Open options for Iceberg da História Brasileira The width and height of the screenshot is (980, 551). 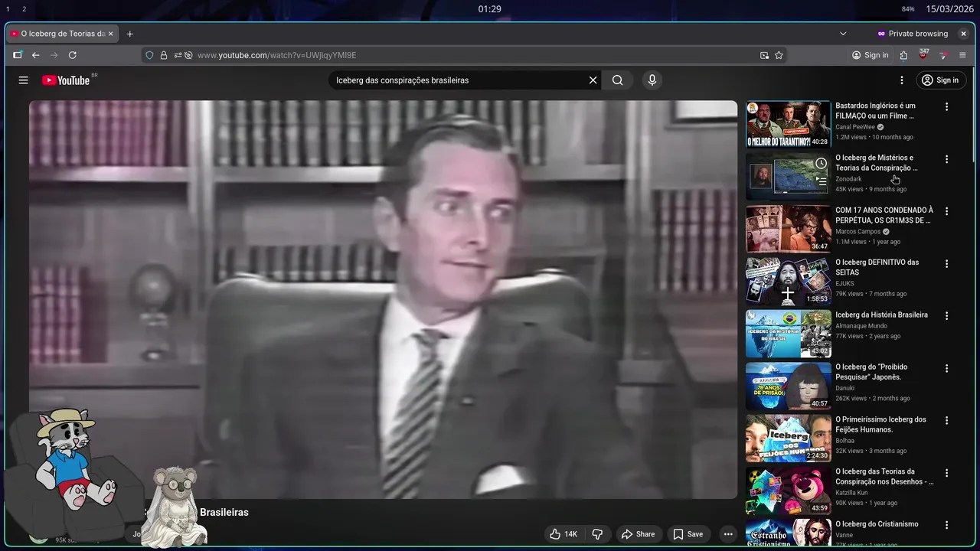[946, 316]
